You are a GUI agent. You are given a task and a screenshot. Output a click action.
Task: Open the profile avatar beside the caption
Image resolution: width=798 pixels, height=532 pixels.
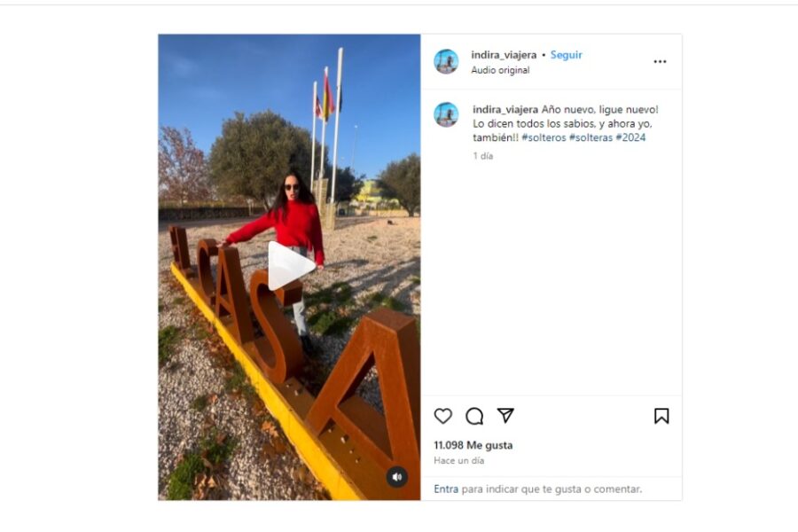[446, 114]
